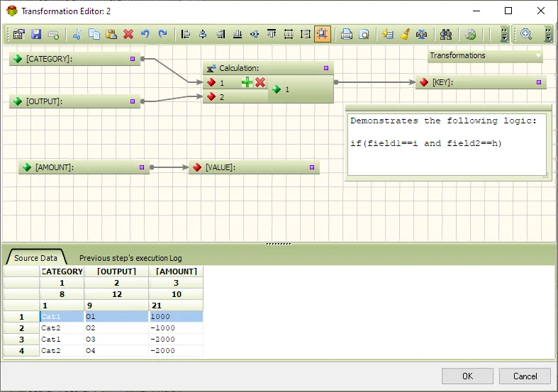This screenshot has width=558, height=392.
Task: Expand the zoom toolbar overflow chevron
Action: coord(548,34)
